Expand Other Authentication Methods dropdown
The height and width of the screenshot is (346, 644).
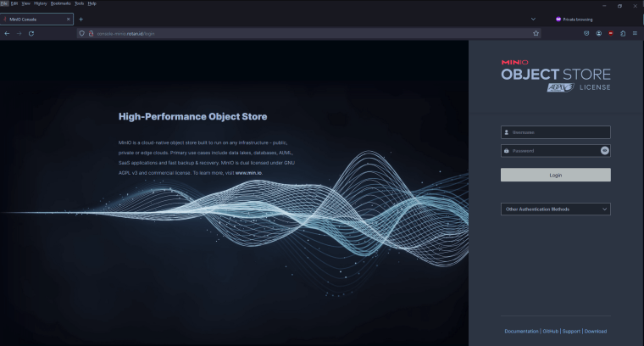pyautogui.click(x=556, y=209)
